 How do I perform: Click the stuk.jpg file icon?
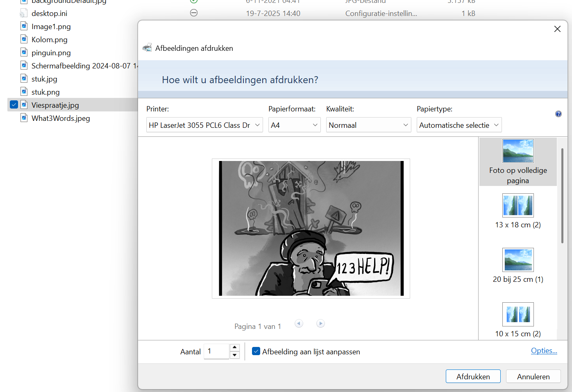tap(23, 79)
